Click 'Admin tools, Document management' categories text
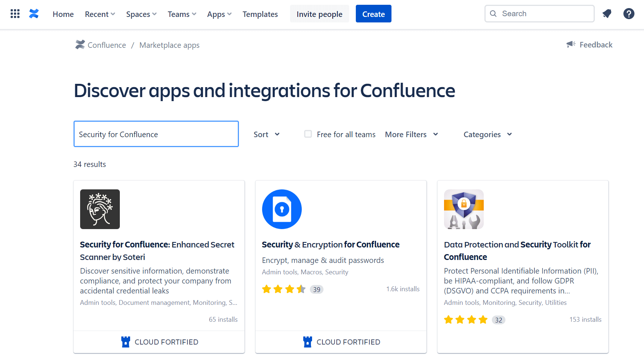Viewport: 644px width, 360px height. tap(158, 303)
